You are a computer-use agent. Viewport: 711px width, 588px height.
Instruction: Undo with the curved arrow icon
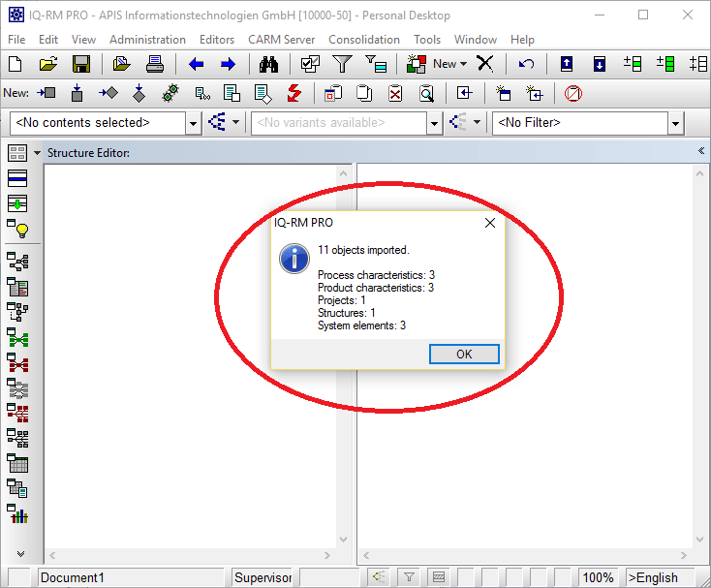point(526,64)
